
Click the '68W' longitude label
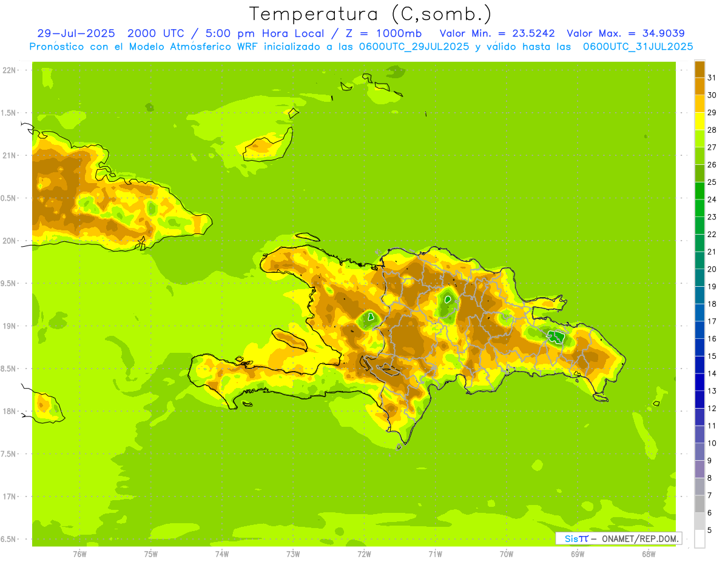click(x=649, y=554)
